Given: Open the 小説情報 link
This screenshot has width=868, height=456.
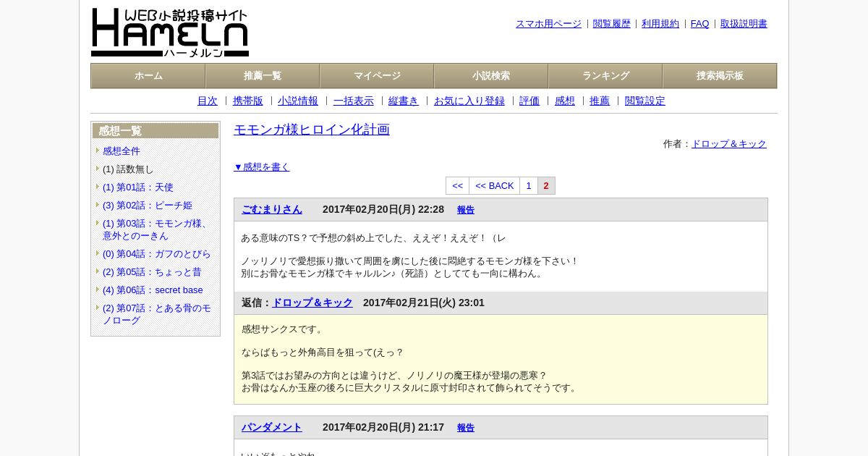Looking at the screenshot, I should pyautogui.click(x=298, y=101).
